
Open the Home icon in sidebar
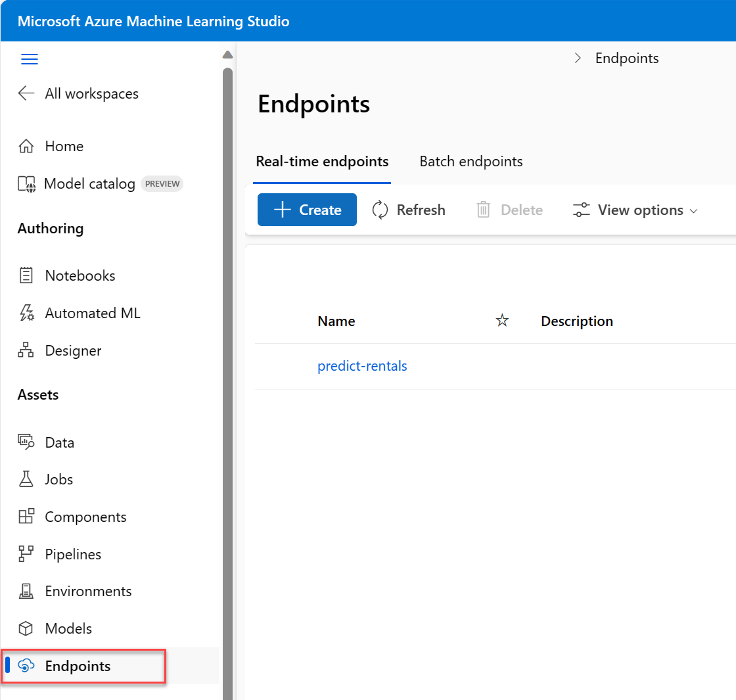[26, 146]
